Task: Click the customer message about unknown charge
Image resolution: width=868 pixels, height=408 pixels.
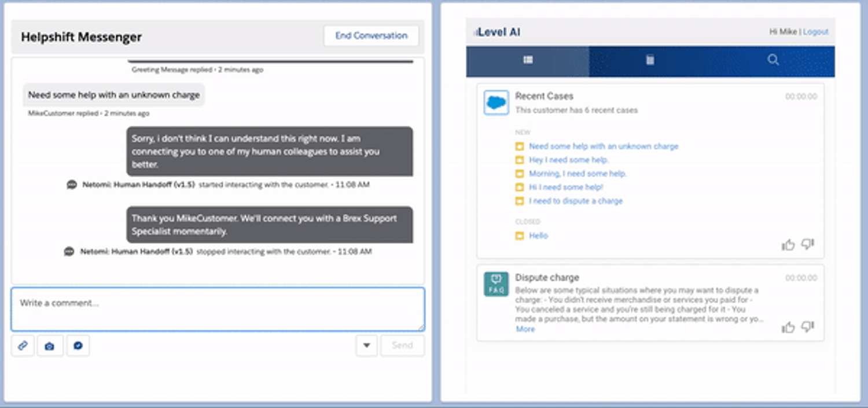Action: click(114, 95)
